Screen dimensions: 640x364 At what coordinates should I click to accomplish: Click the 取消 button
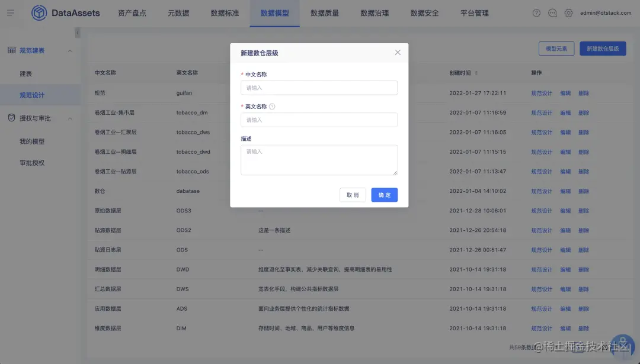353,195
